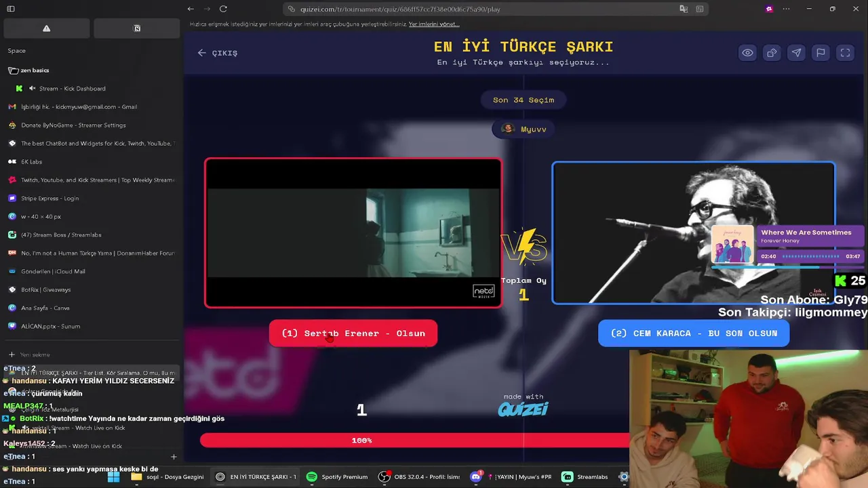Click the Son 34 Seçim label

tap(524, 100)
